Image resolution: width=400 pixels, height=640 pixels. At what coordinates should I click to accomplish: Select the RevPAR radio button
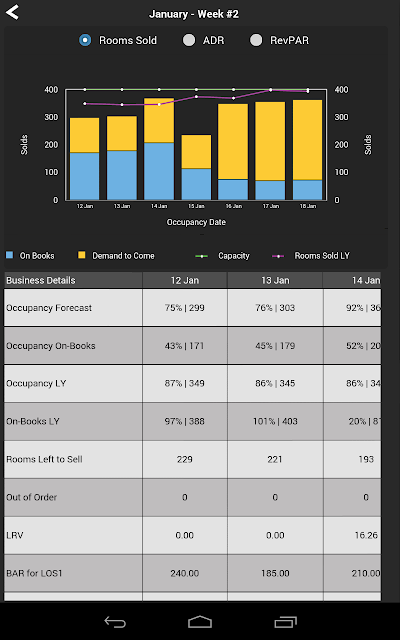(x=256, y=40)
